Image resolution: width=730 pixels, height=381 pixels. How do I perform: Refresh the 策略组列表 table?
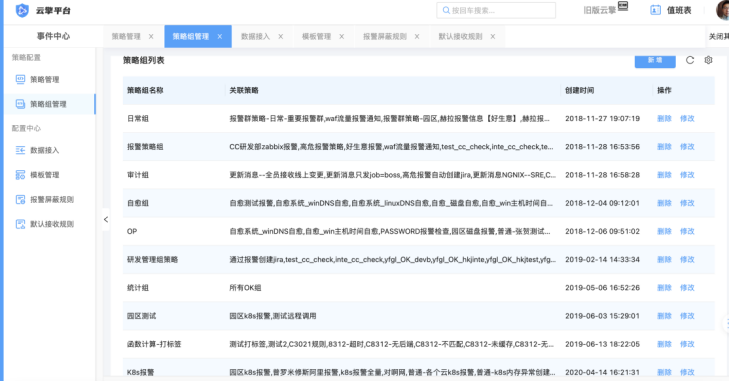click(x=690, y=60)
